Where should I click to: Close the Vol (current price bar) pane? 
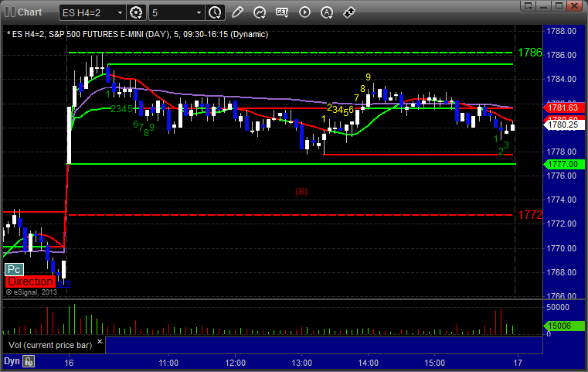point(100,342)
